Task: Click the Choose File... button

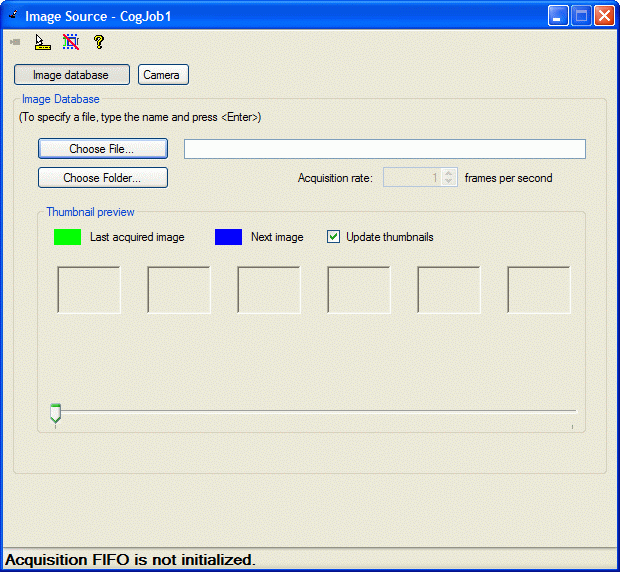Action: click(x=103, y=149)
